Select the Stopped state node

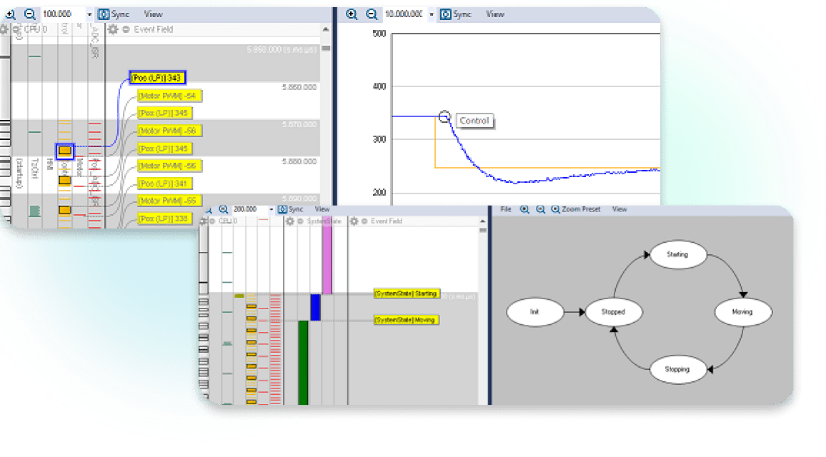[614, 312]
